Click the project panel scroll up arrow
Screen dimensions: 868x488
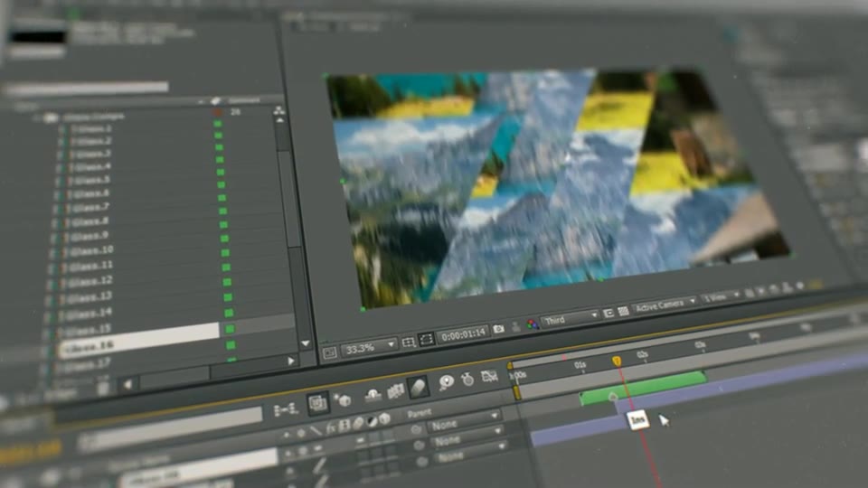click(280, 120)
